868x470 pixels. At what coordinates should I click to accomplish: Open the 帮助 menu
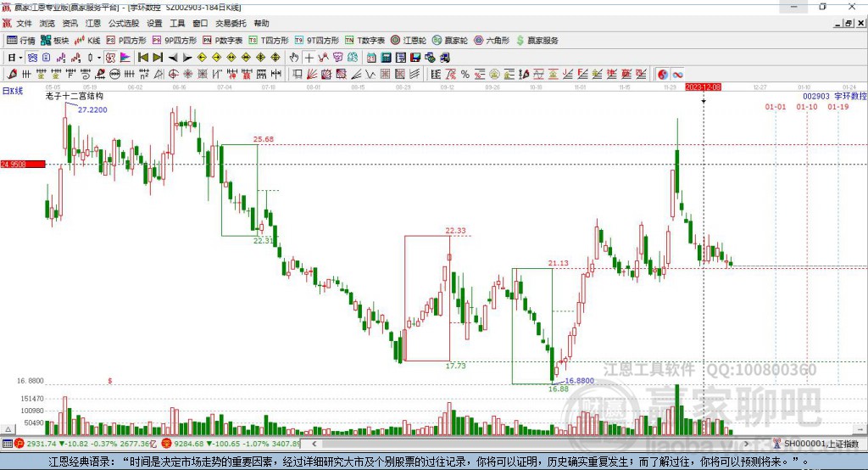point(261,23)
